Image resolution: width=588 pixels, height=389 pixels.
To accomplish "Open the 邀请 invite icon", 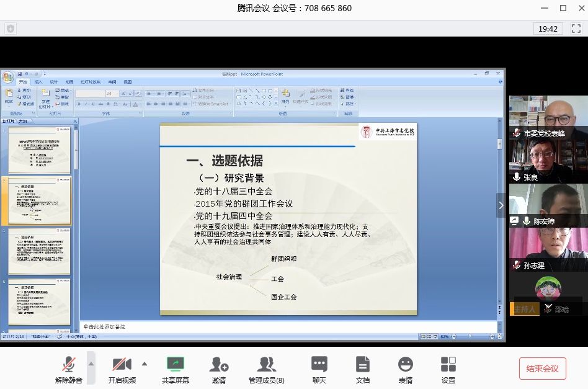I will [218, 368].
